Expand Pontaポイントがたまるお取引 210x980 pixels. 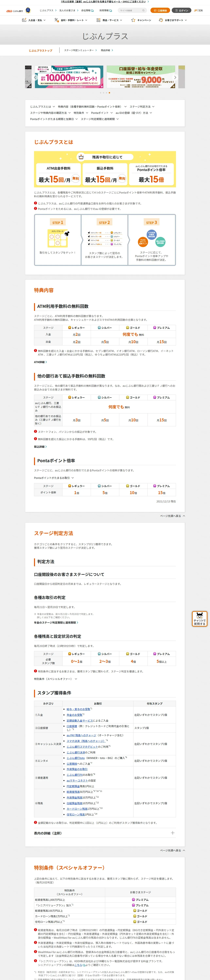pos(54,478)
